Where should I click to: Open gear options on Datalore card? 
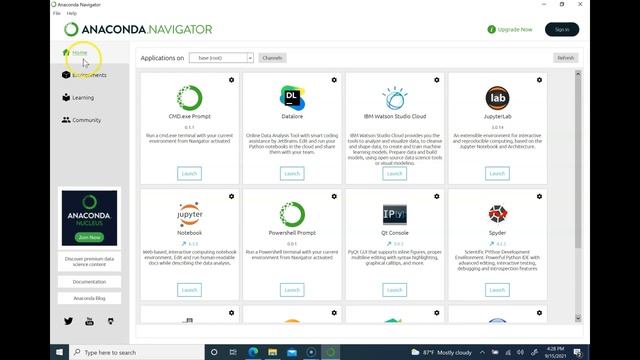(334, 80)
